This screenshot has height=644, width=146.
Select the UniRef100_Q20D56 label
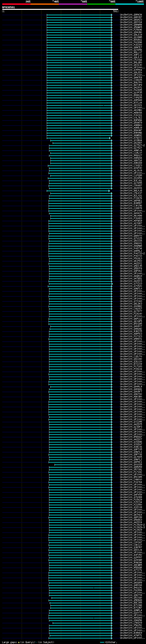pyautogui.click(x=131, y=50)
